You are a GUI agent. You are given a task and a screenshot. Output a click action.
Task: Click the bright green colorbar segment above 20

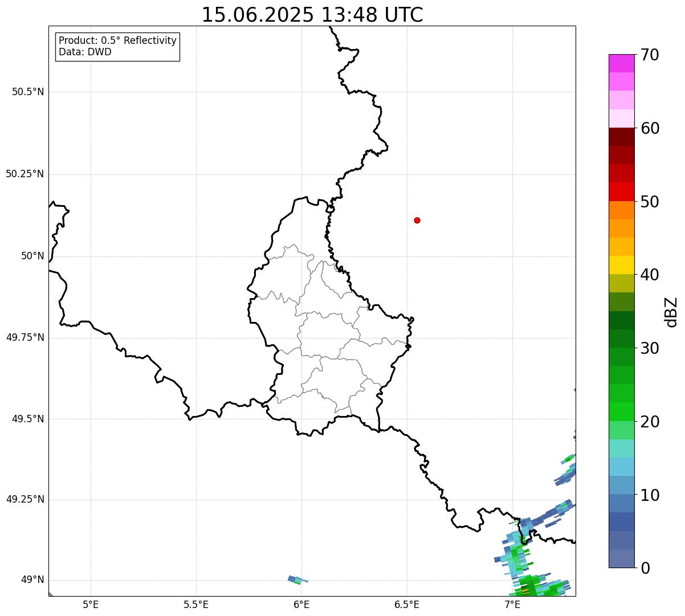coord(621,412)
